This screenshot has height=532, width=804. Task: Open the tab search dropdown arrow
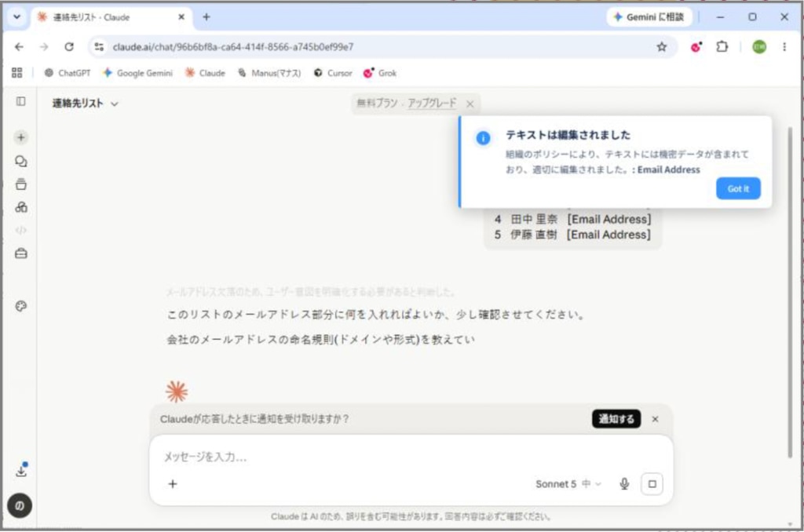pyautogui.click(x=17, y=17)
